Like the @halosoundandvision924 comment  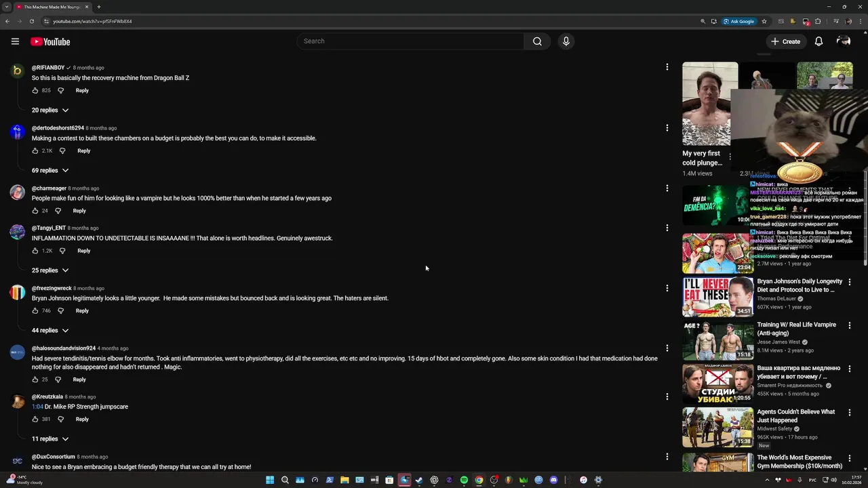pyautogui.click(x=35, y=380)
